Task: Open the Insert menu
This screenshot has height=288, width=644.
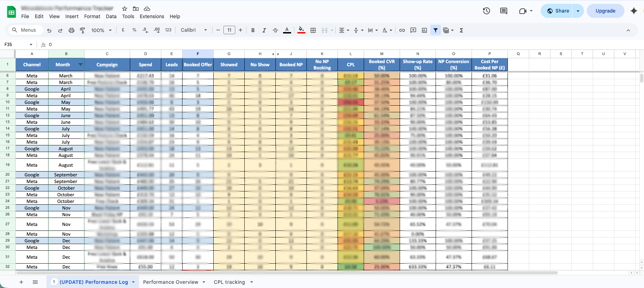Action: point(72,16)
